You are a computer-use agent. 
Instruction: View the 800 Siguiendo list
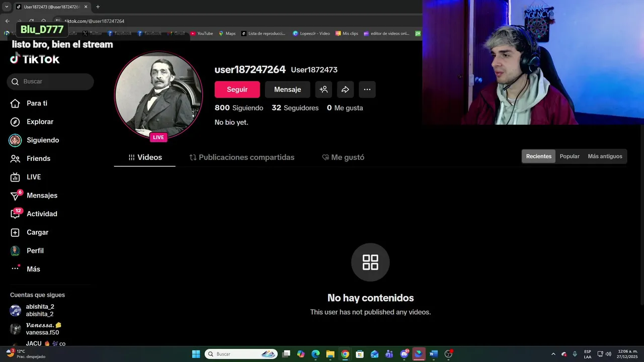click(x=239, y=108)
